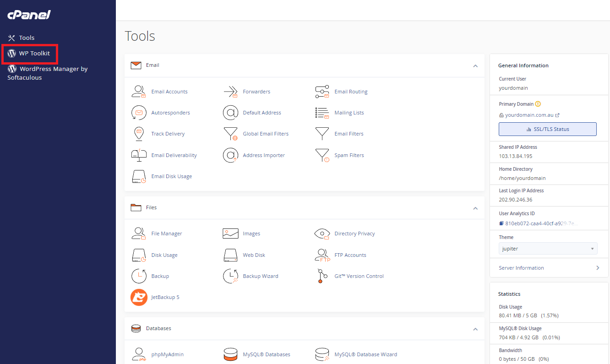This screenshot has width=610, height=364.
Task: Expand Server Information arrow
Action: pyautogui.click(x=598, y=268)
